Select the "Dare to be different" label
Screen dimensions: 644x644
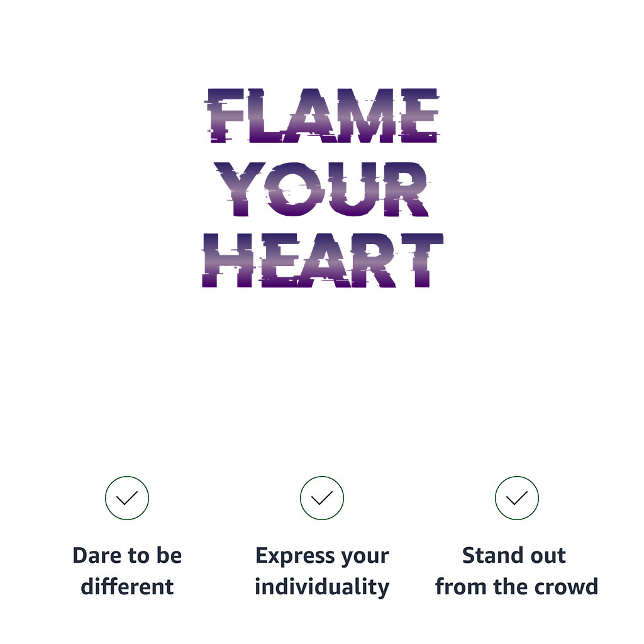pos(127,571)
